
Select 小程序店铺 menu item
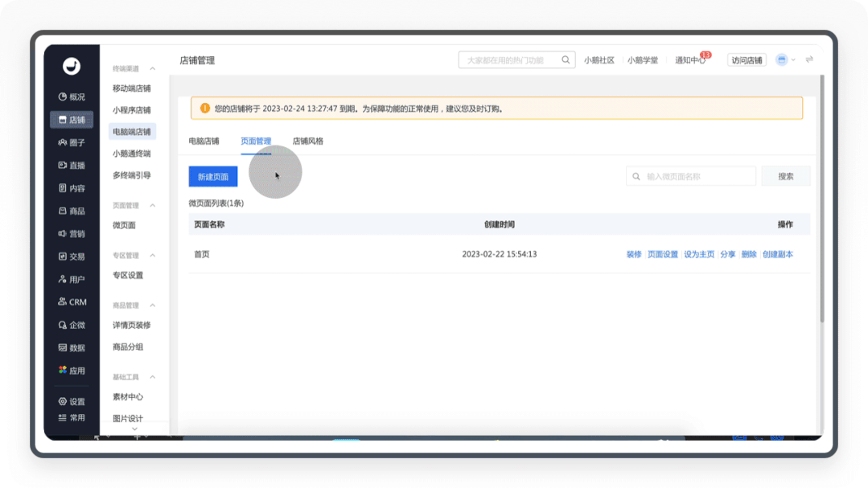[x=132, y=109]
